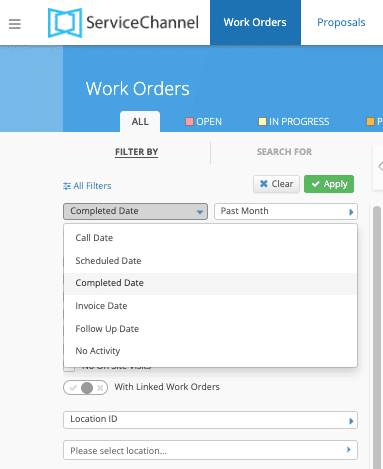Click the ServiceChannel logo icon
383x469 pixels.
(65, 23)
